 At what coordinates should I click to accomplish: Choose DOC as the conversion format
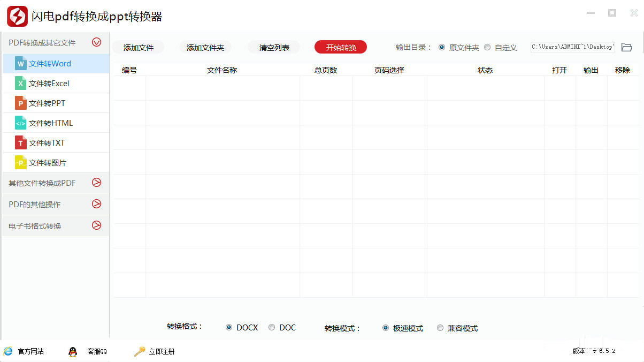(272, 327)
